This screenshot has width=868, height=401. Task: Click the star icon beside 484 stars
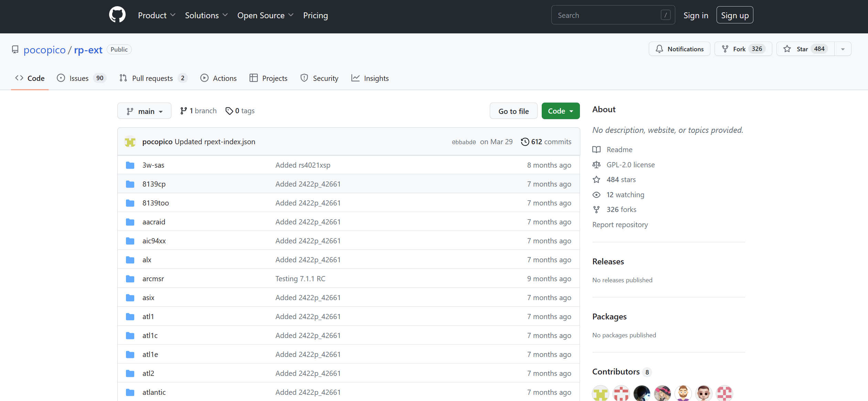(x=596, y=180)
